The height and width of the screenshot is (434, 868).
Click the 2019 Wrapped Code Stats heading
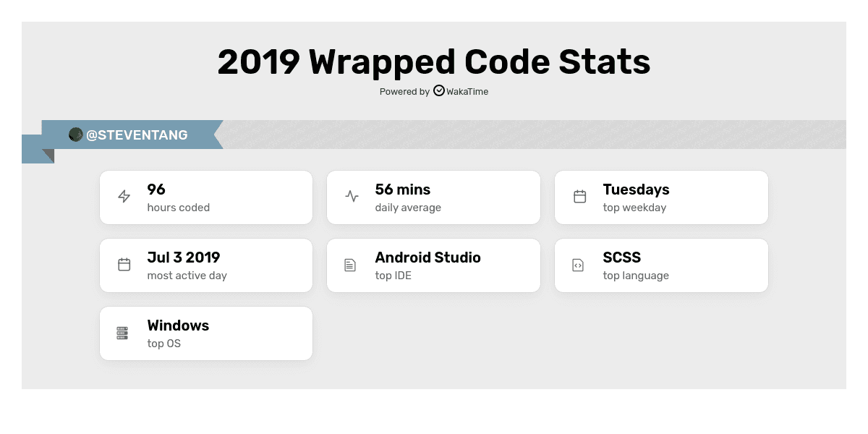[x=434, y=62]
